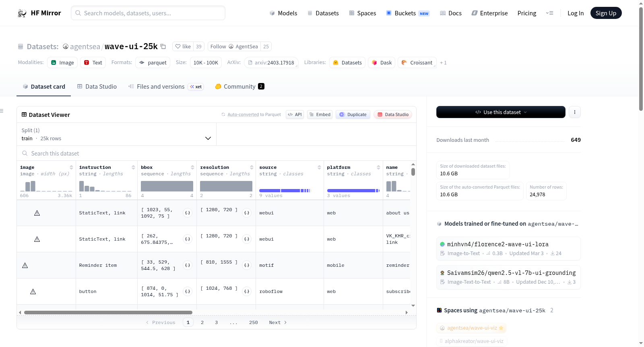Image resolution: width=644 pixels, height=347 pixels.
Task: Click the table vertical scrollbar thumb
Action: point(413,172)
